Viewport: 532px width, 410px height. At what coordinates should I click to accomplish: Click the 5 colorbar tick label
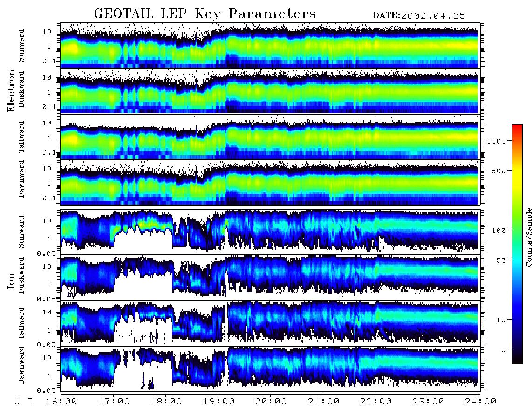[x=504, y=349]
